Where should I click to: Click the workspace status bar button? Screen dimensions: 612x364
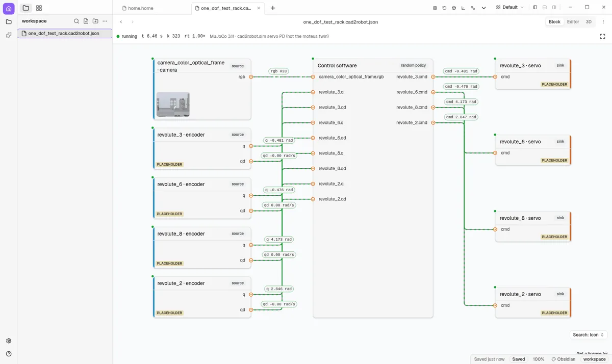pyautogui.click(x=595, y=359)
